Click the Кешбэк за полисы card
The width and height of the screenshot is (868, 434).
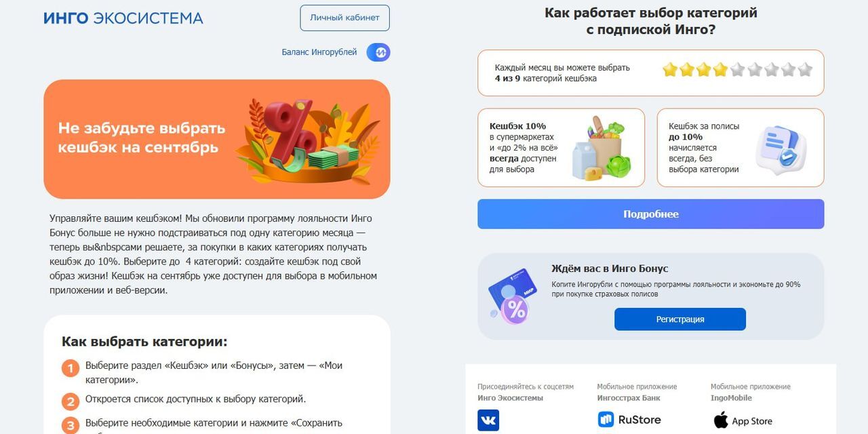[741, 148]
